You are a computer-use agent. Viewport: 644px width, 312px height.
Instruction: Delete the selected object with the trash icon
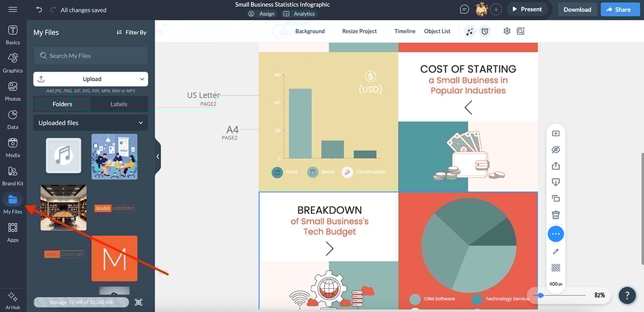[555, 214]
